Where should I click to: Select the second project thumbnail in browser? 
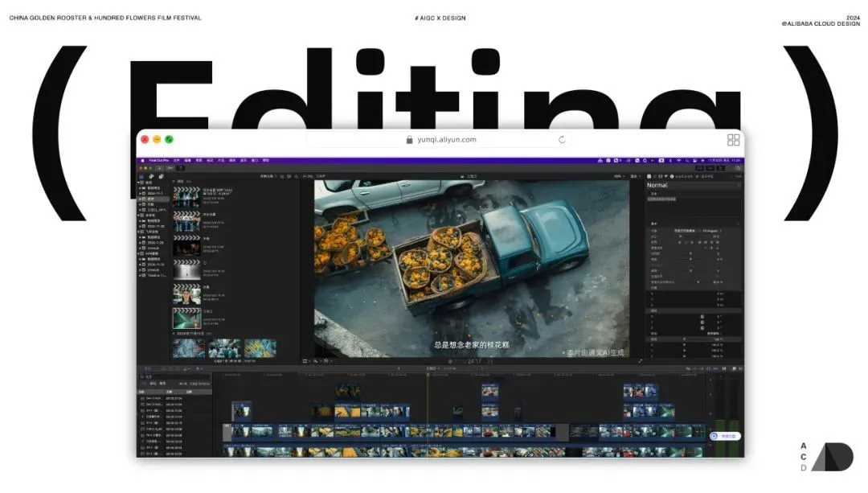186,221
